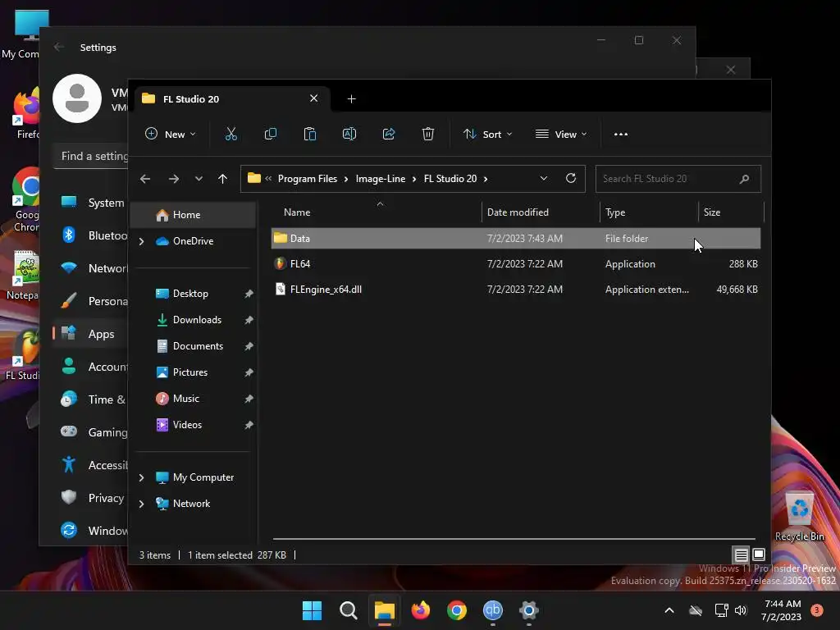
Task: Switch to large thumbnails view icon in status bar
Action: click(x=759, y=555)
